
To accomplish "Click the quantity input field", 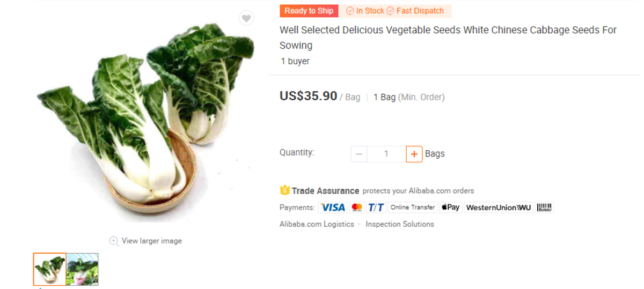I will pyautogui.click(x=386, y=154).
